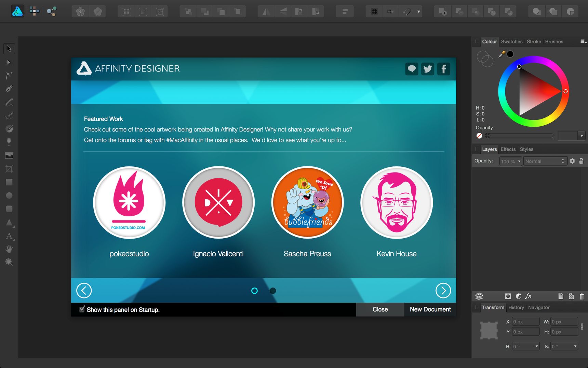Select the Triangle shape tool
The width and height of the screenshot is (588, 368).
click(x=9, y=223)
